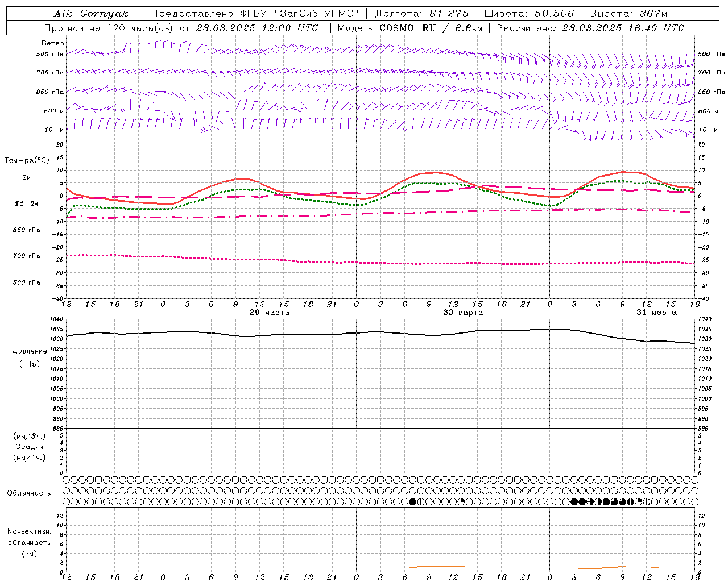Click the Давление pressure panel label
The width and height of the screenshot is (728, 582).
30,351
